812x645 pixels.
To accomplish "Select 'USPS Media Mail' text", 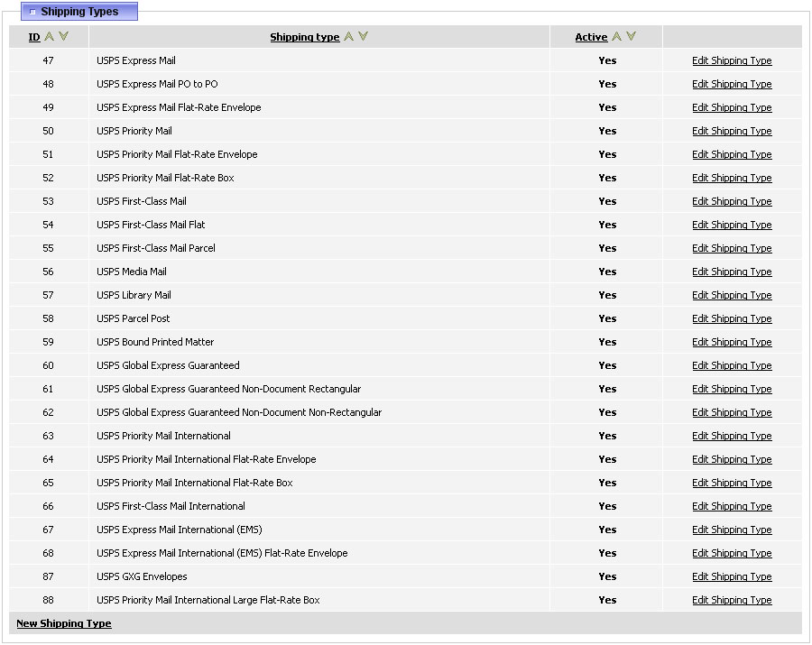I will click(132, 272).
